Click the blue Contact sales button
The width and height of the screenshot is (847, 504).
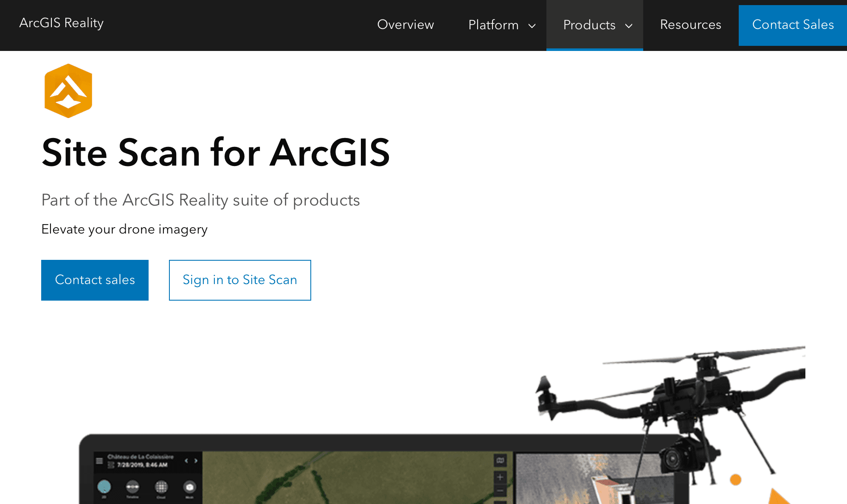[x=95, y=280]
